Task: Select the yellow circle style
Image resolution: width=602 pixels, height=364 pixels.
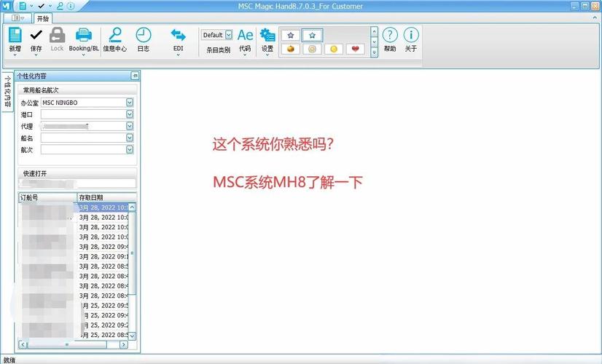Action: pyautogui.click(x=334, y=49)
